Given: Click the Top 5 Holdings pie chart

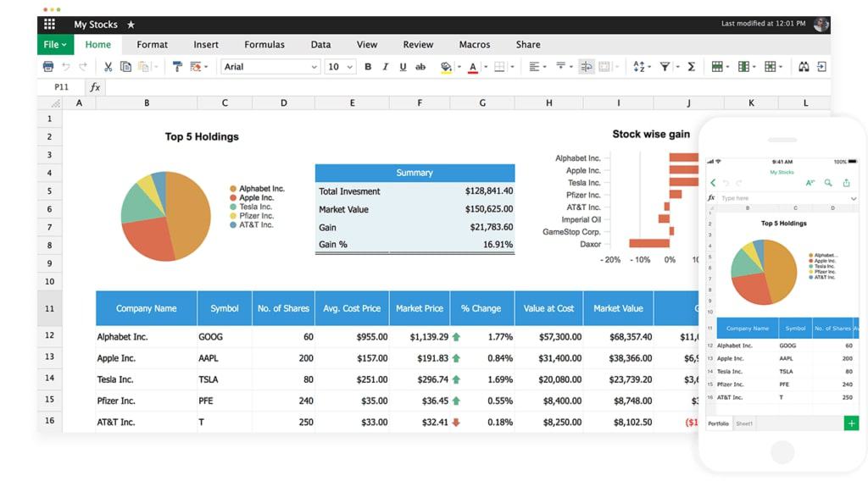Looking at the screenshot, I should point(165,216).
